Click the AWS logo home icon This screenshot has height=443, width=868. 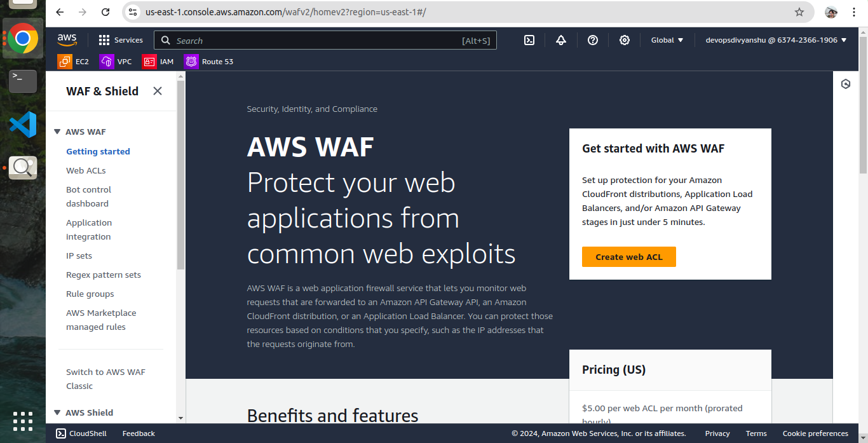[67, 40]
